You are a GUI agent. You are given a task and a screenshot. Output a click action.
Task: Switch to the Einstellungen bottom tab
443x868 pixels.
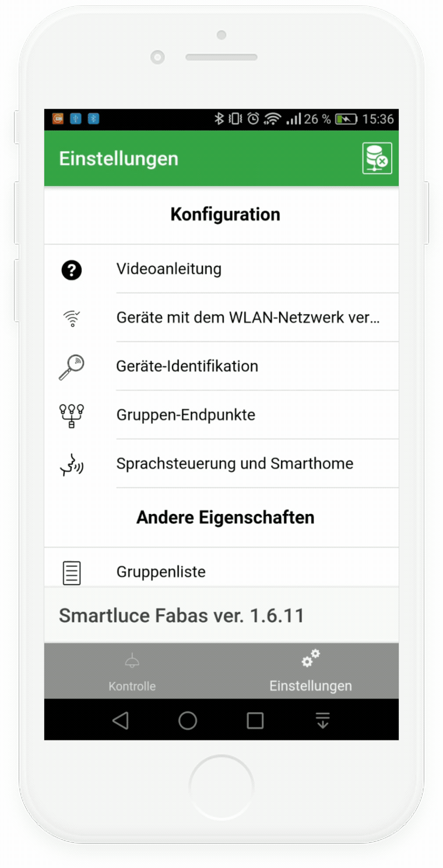pos(310,671)
